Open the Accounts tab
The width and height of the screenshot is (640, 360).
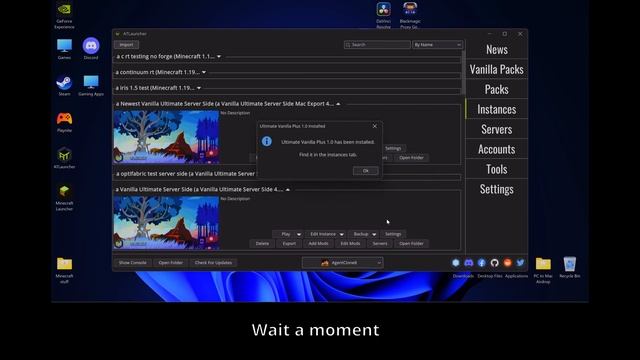click(496, 149)
